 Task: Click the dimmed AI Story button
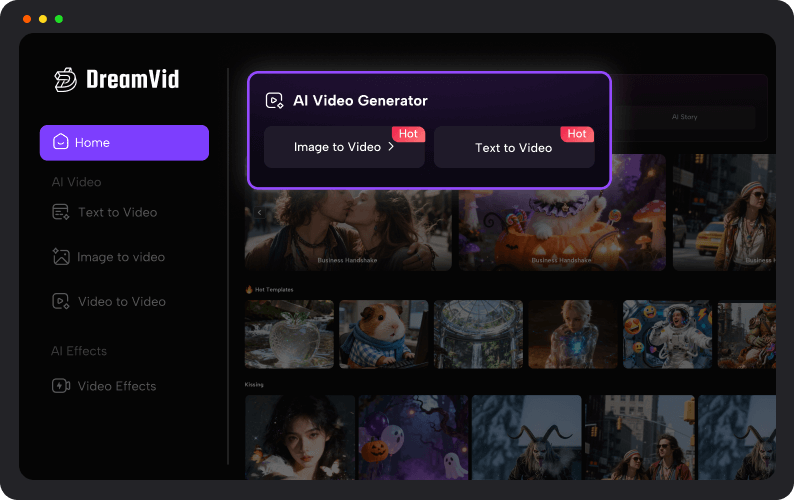684,117
